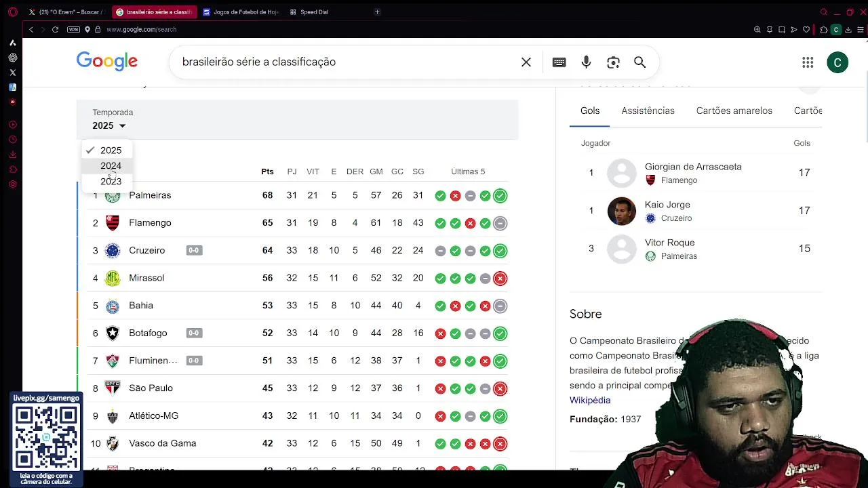This screenshot has width=868, height=488.
Task: Open X (Twitter) in the sidebar
Action: (x=12, y=72)
